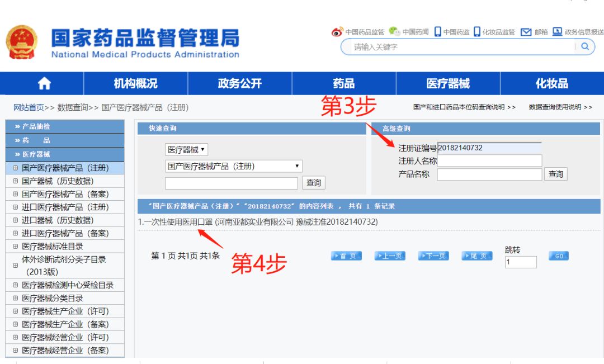604x364 pixels.
Task: Open the WeChat icon for 中国药闻
Action: coord(394,32)
